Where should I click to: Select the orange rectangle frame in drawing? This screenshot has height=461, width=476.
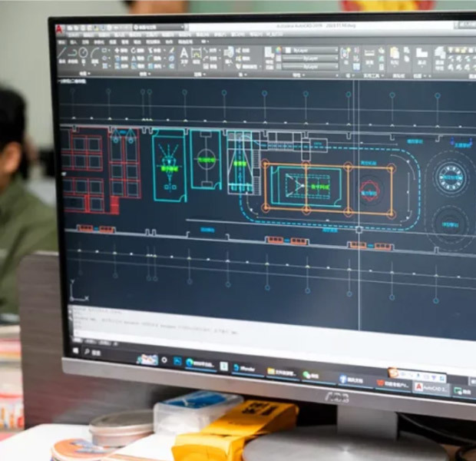329,188
